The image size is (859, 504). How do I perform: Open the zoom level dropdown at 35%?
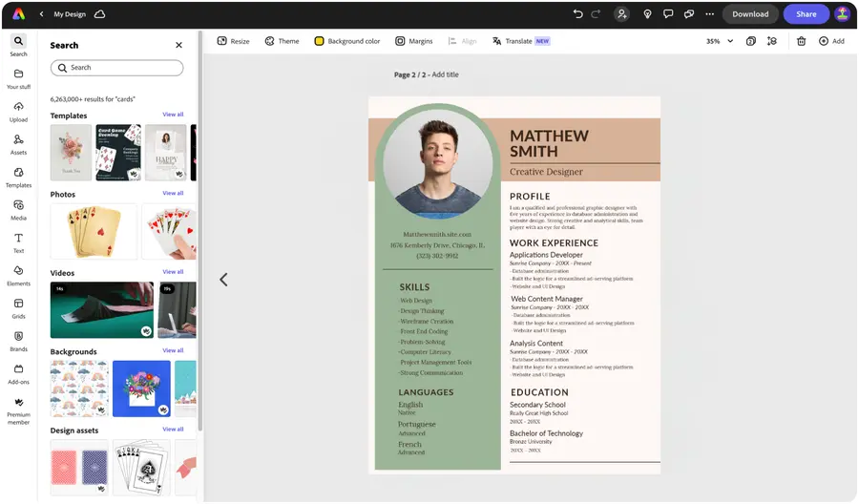tap(720, 41)
